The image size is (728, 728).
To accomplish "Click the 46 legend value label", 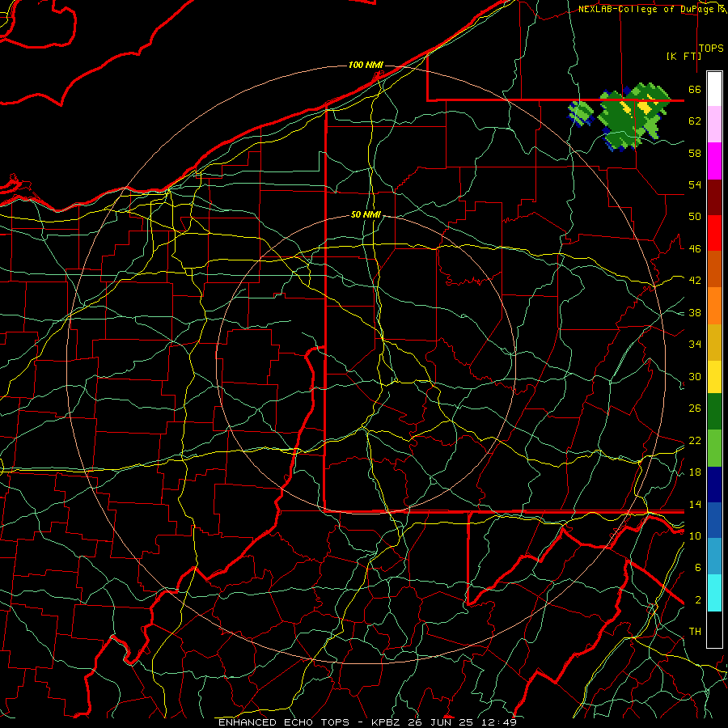I will click(695, 249).
